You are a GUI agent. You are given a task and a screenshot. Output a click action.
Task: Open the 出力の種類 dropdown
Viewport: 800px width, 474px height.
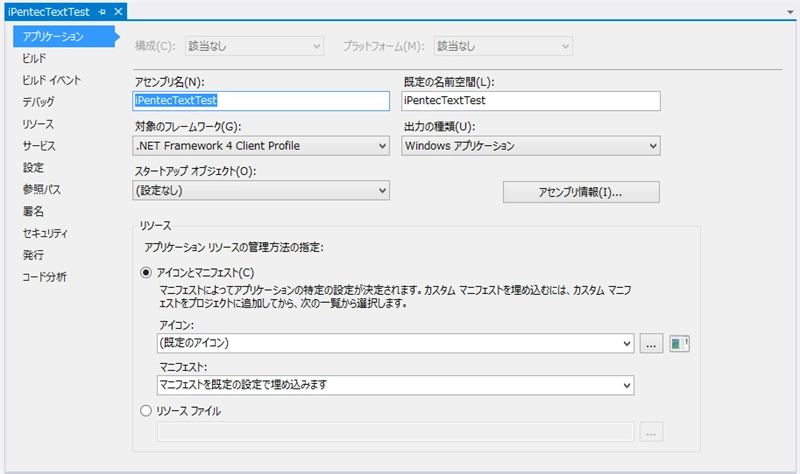(531, 146)
